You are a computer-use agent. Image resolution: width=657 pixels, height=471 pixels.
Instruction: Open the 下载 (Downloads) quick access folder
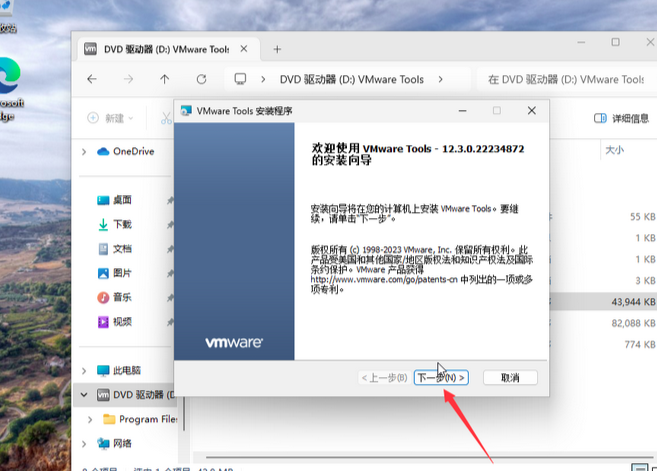point(121,224)
